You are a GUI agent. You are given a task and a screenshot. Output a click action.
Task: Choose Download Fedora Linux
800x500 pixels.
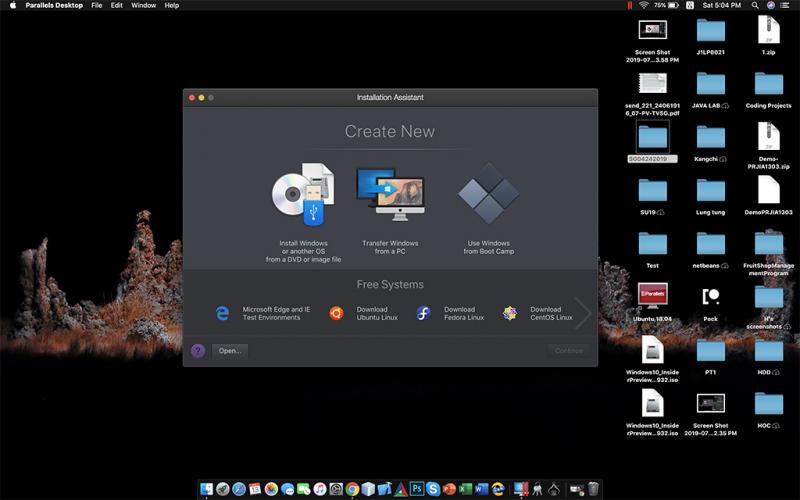(x=450, y=313)
